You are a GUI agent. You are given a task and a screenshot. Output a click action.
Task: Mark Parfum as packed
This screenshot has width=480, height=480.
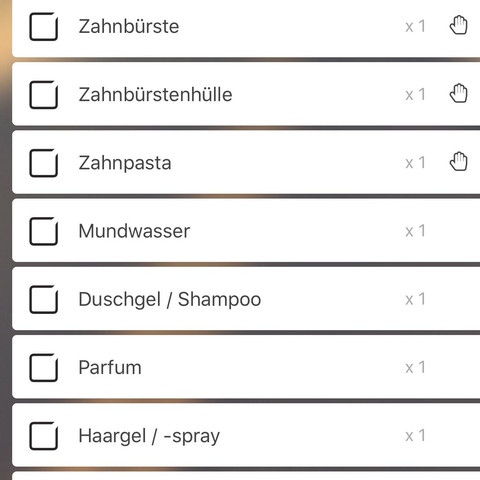click(44, 367)
